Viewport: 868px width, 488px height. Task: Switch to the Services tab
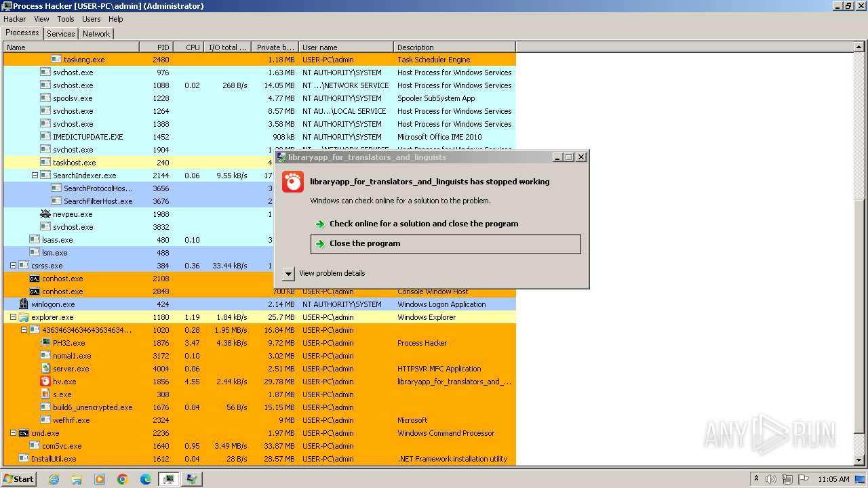[x=61, y=34]
